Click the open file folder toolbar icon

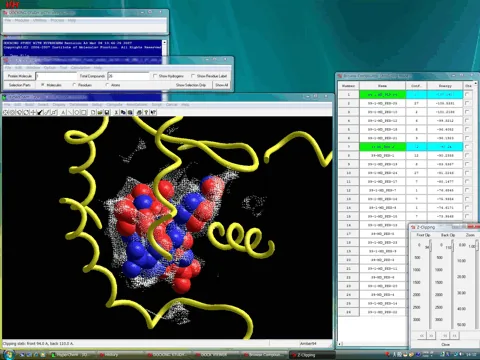pyautogui.click(x=100, y=113)
